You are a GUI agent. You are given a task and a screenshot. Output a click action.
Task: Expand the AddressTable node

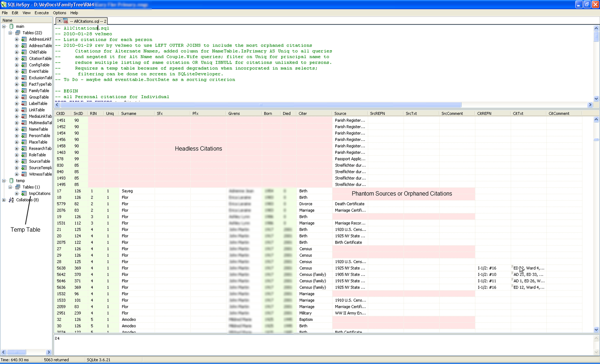point(16,46)
